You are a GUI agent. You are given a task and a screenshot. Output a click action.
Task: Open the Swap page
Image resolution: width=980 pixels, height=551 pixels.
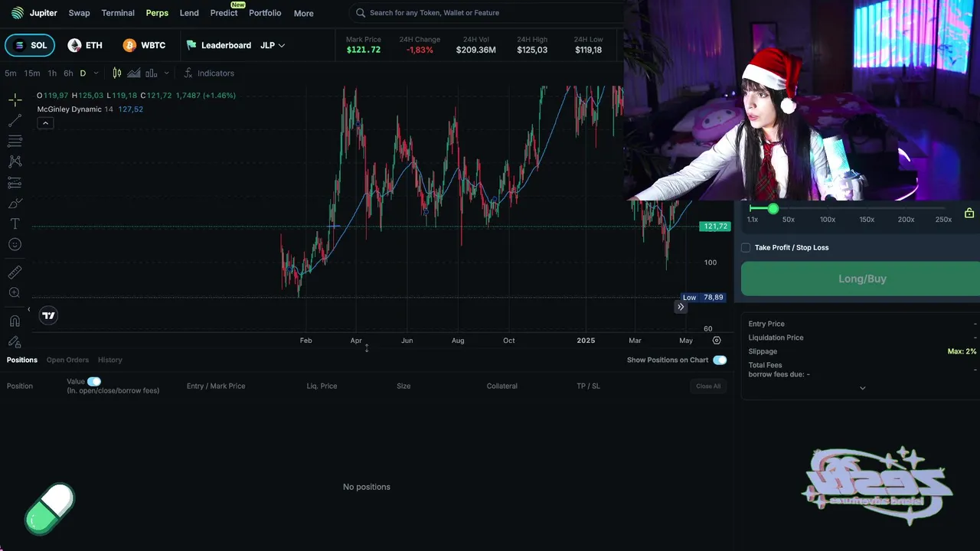[x=79, y=13]
